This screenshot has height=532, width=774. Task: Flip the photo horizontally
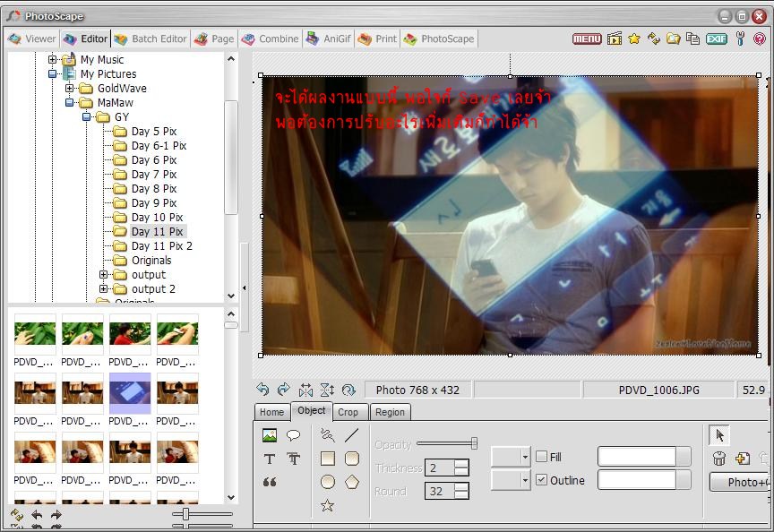(x=305, y=390)
